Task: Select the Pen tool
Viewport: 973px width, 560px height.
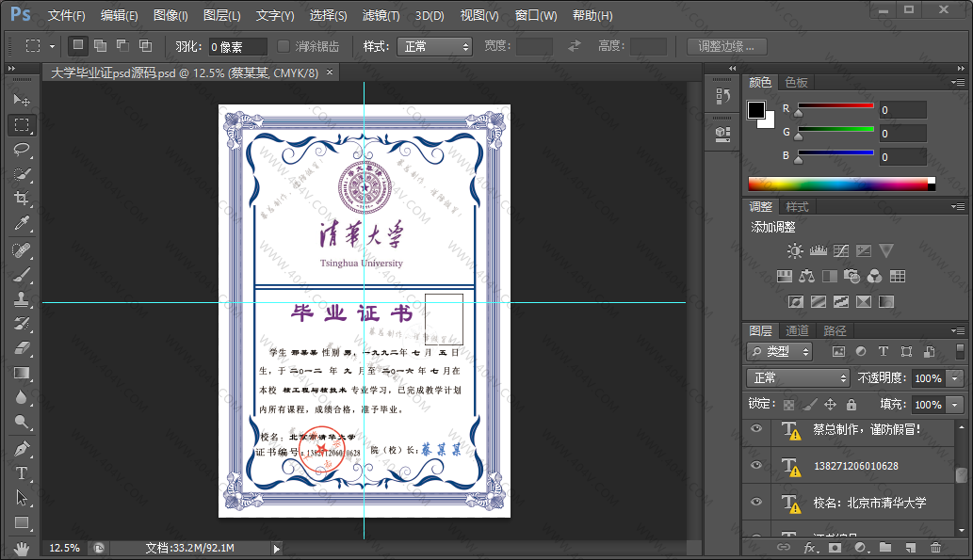Action: tap(22, 449)
